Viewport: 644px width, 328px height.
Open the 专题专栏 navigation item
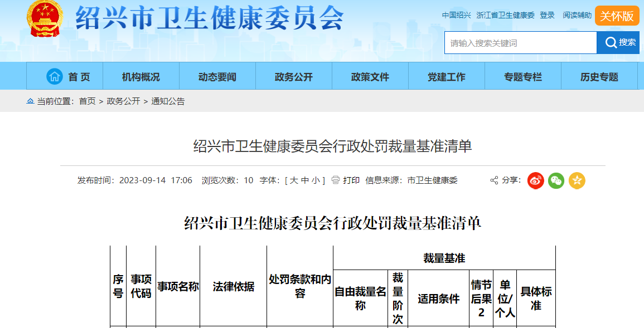(522, 77)
